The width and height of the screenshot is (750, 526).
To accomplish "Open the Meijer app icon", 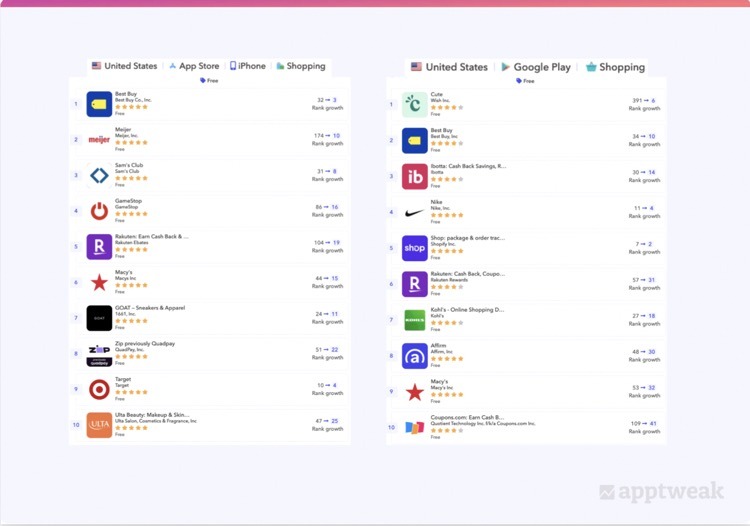I will pyautogui.click(x=99, y=140).
